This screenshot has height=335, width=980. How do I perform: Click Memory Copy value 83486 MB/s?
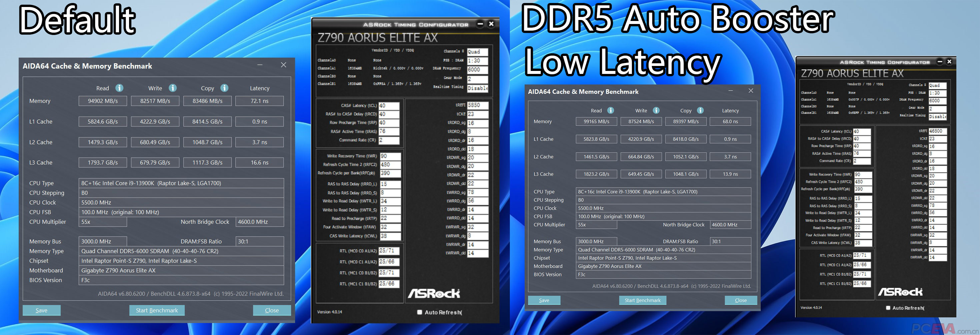[207, 101]
